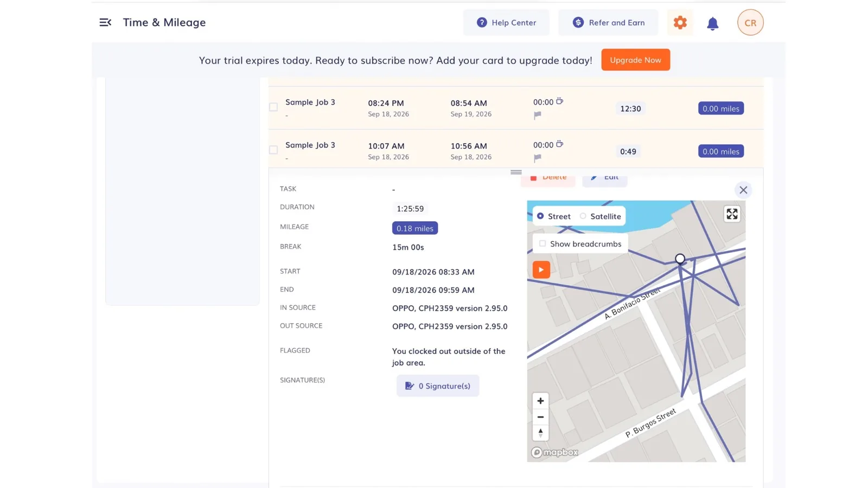Open CR profile avatar

(750, 23)
